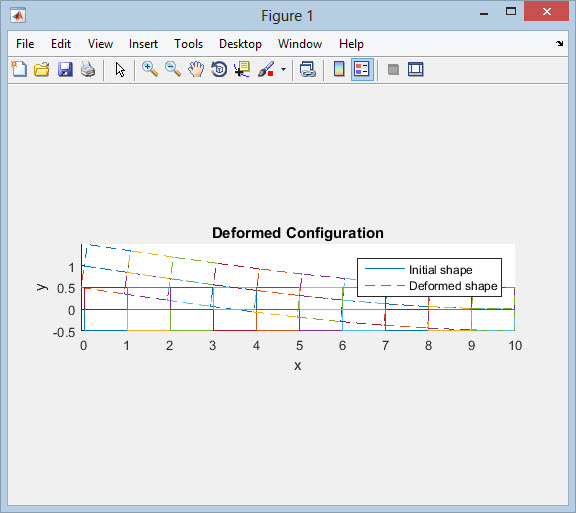Open the Tools menu
Viewport: 576px width, 513px height.
coord(188,44)
